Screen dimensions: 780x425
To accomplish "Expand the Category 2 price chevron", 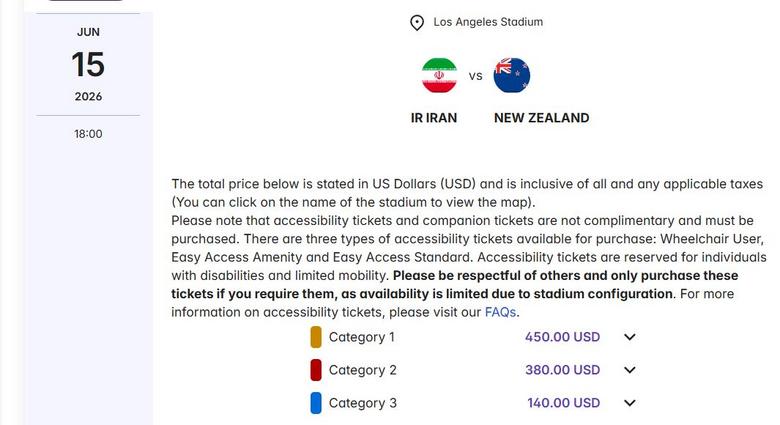I will (x=630, y=370).
